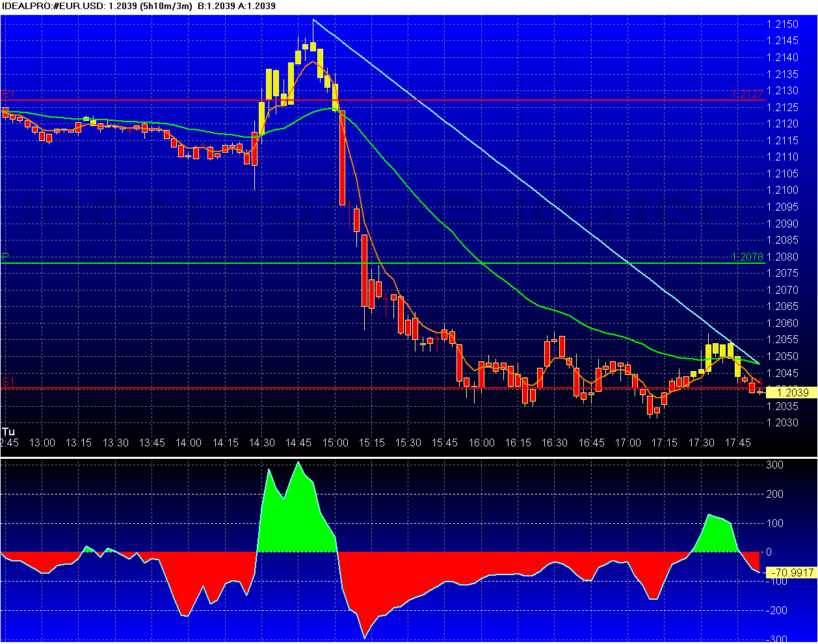Viewport: 818px width, 644px height.
Task: Select the 16:30 time axis label
Action: pyautogui.click(x=555, y=443)
